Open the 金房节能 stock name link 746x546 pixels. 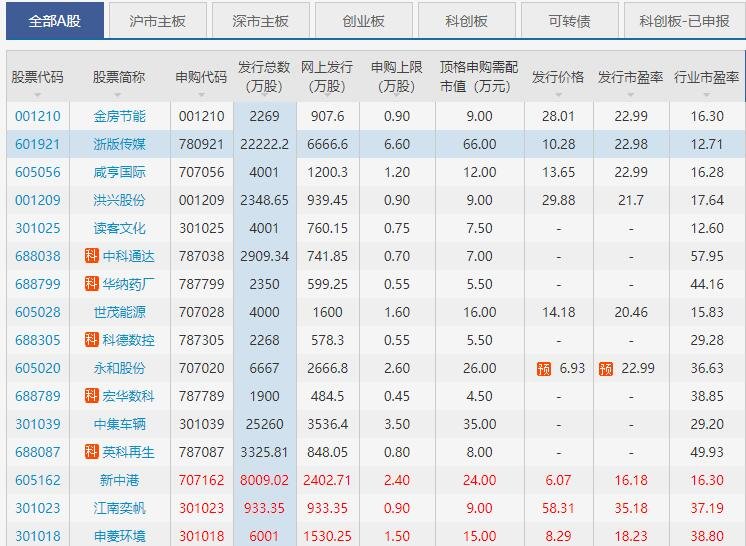click(x=119, y=116)
